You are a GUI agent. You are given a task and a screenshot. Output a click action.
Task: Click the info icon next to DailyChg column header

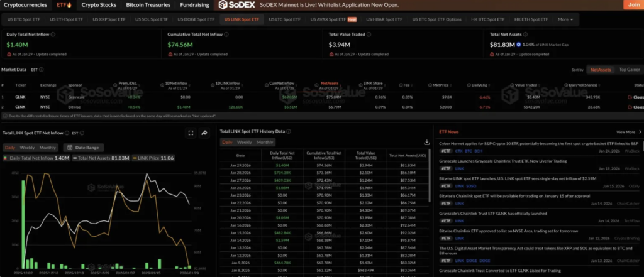(x=469, y=85)
